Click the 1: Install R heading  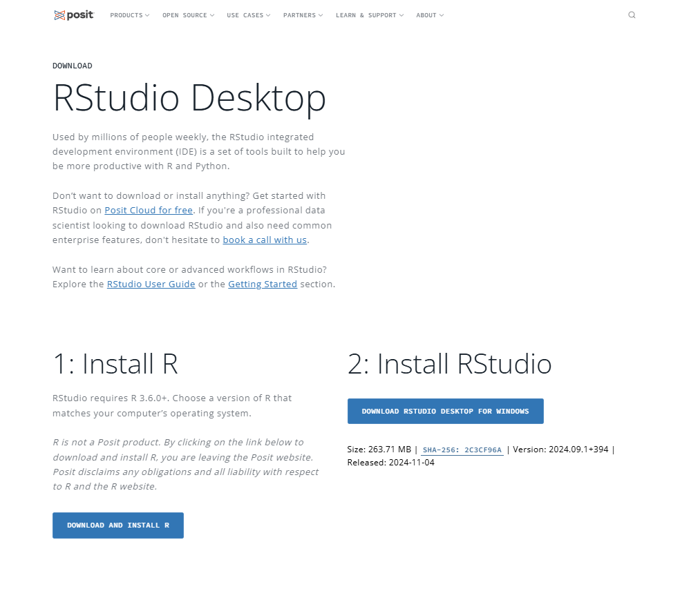point(115,364)
